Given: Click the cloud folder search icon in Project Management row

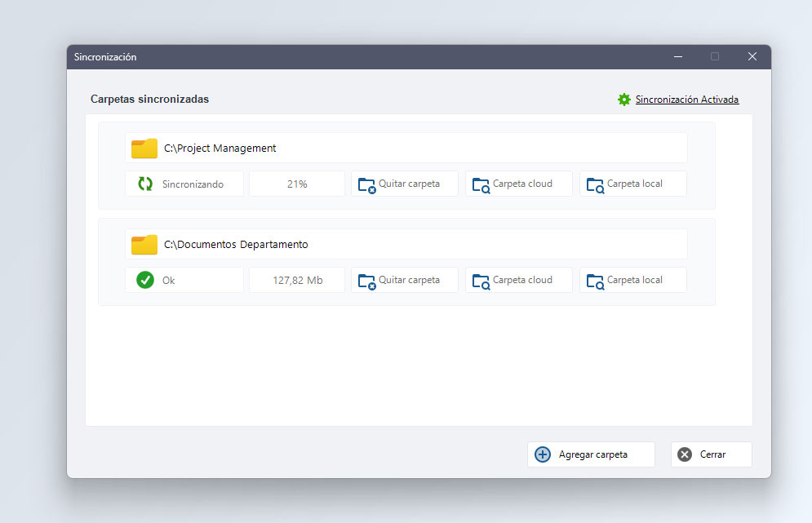Looking at the screenshot, I should pyautogui.click(x=481, y=185).
